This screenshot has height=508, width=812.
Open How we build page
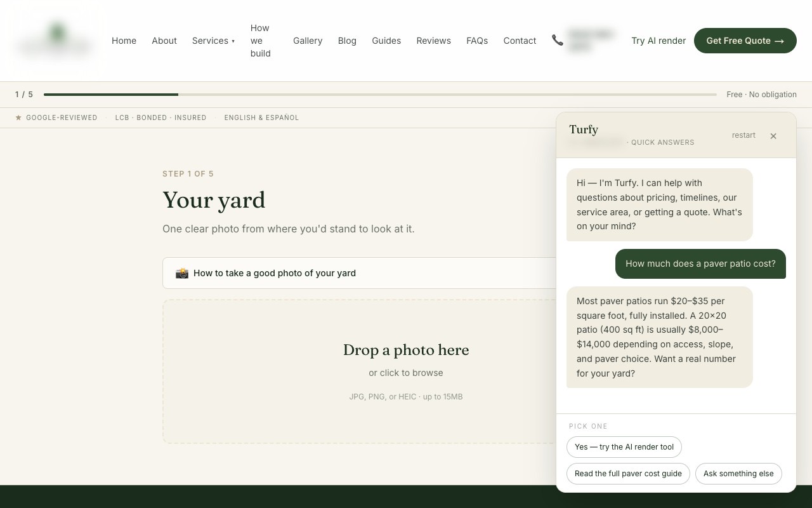tap(260, 41)
